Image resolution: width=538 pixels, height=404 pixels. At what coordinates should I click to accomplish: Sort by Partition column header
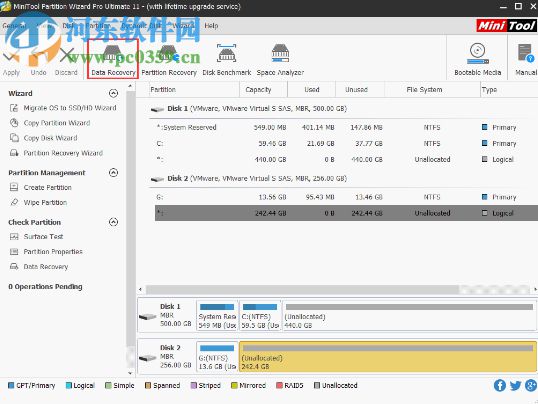coord(194,90)
